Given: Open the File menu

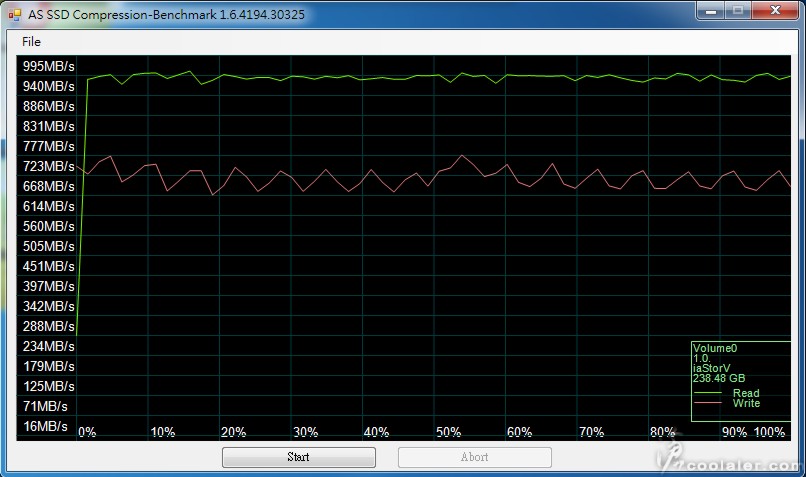Looking at the screenshot, I should coord(31,42).
